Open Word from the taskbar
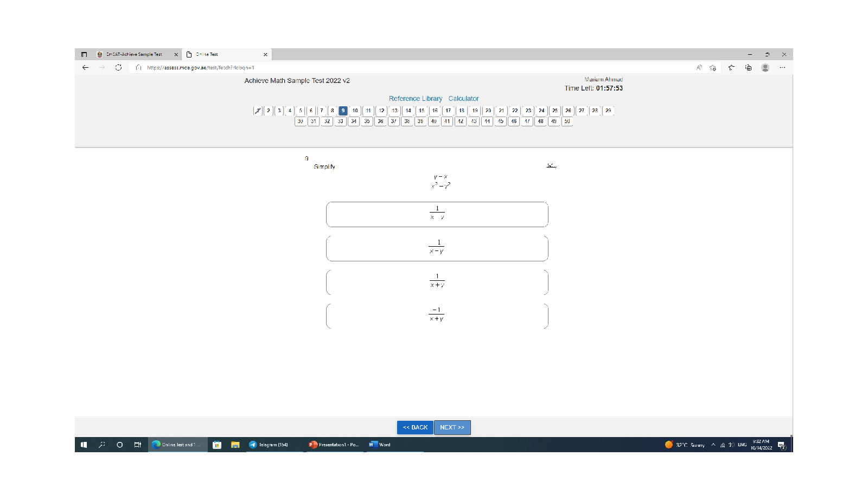The width and height of the screenshot is (868, 488). point(380,445)
